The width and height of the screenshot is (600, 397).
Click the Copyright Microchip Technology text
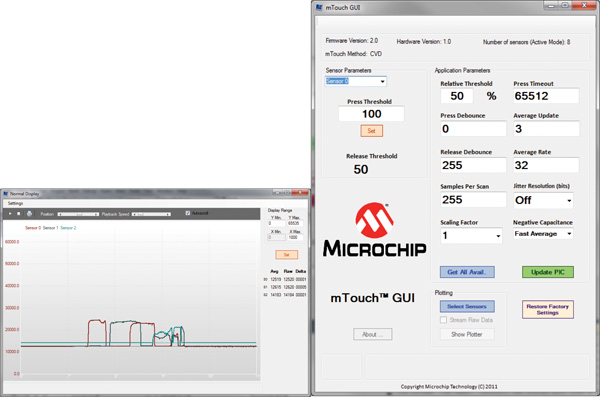click(449, 387)
